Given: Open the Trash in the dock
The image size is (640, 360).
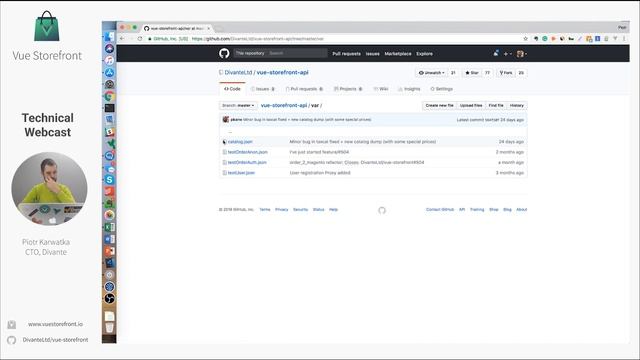Looking at the screenshot, I should [109, 328].
